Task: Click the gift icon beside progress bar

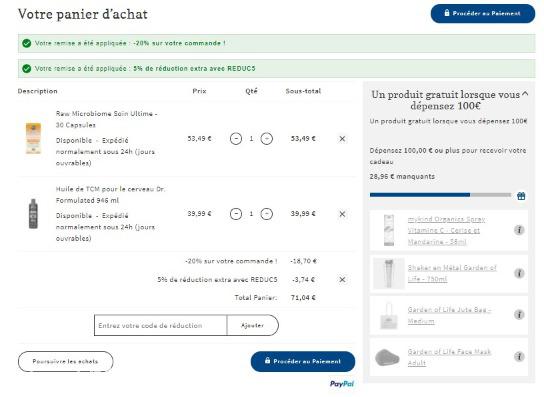Action: point(521,196)
